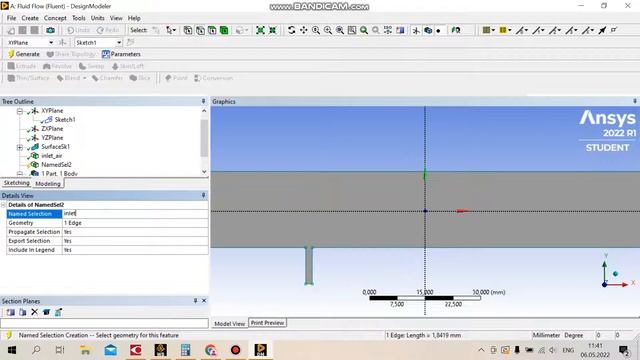Click the New Sketch icon
The width and height of the screenshot is (640, 360).
130,42
